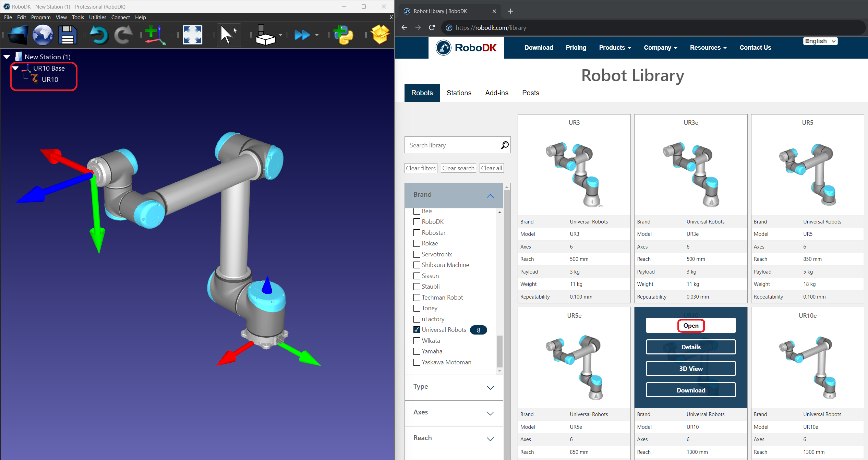Click the Open local file folder icon
Image resolution: width=868 pixels, height=460 pixels.
pos(18,35)
